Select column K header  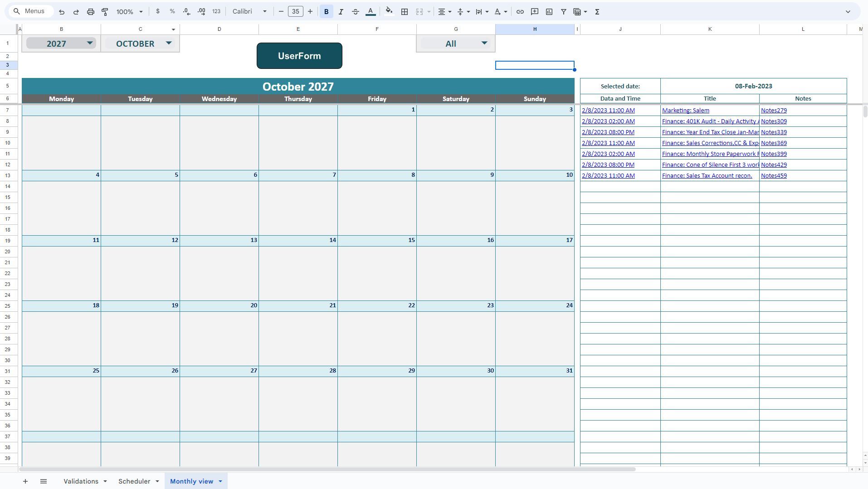point(710,29)
